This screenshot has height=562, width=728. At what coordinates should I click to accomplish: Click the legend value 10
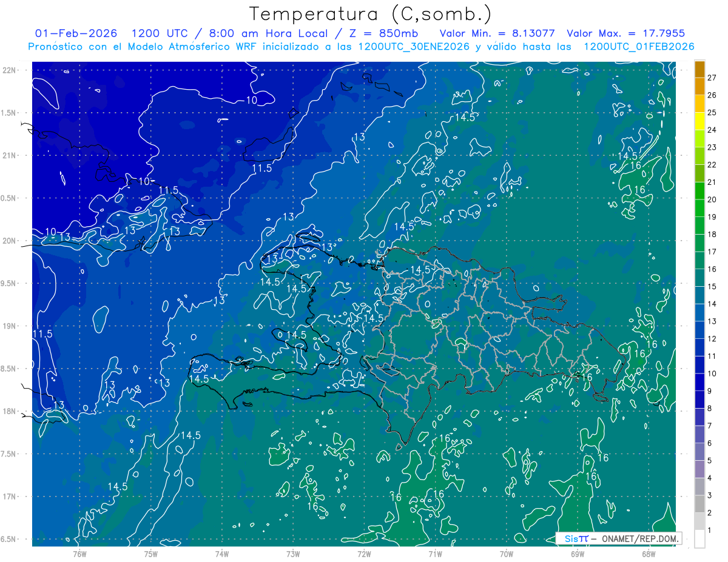pyautogui.click(x=712, y=373)
